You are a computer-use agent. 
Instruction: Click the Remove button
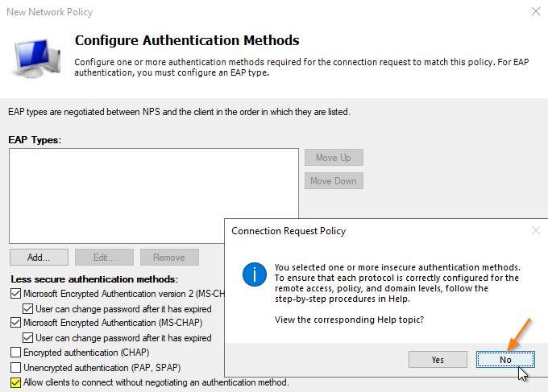(x=169, y=258)
